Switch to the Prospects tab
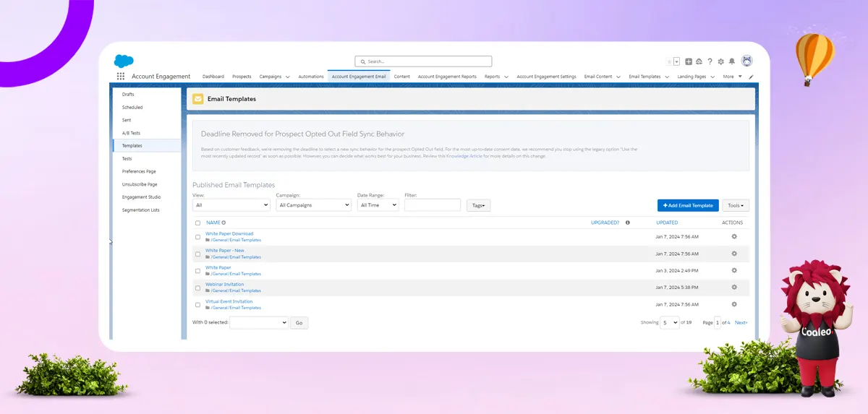 (242, 77)
